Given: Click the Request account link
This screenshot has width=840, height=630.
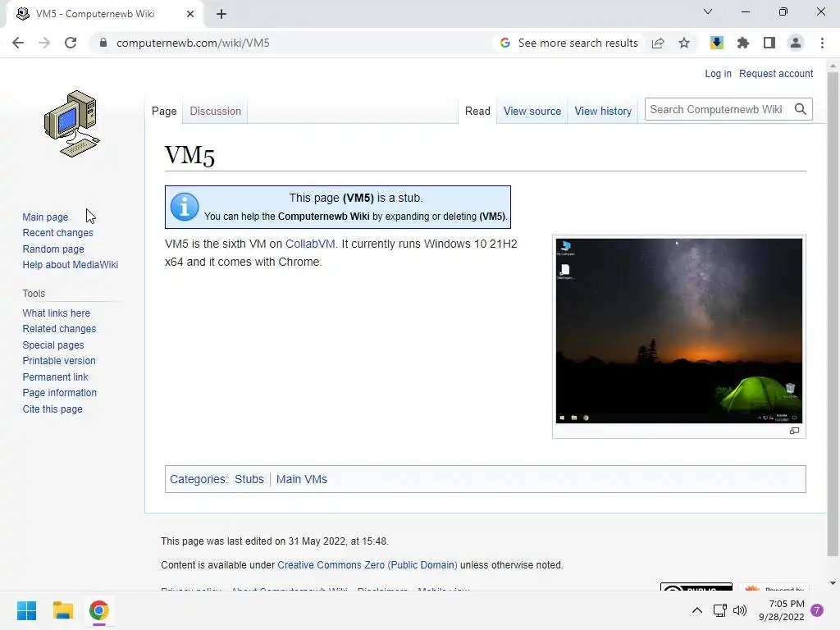Looking at the screenshot, I should coord(776,73).
